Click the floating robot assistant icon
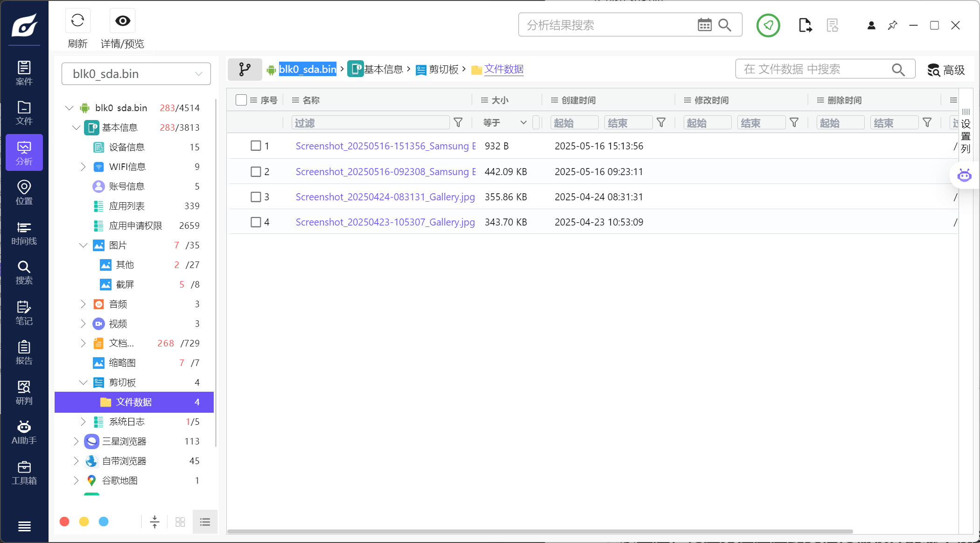Viewport: 980px width, 543px height. (964, 176)
